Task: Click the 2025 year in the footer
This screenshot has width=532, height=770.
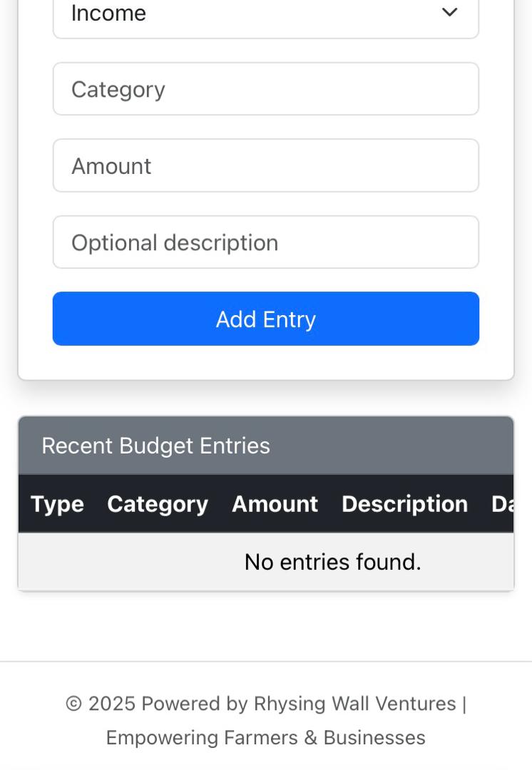Action: (x=112, y=704)
